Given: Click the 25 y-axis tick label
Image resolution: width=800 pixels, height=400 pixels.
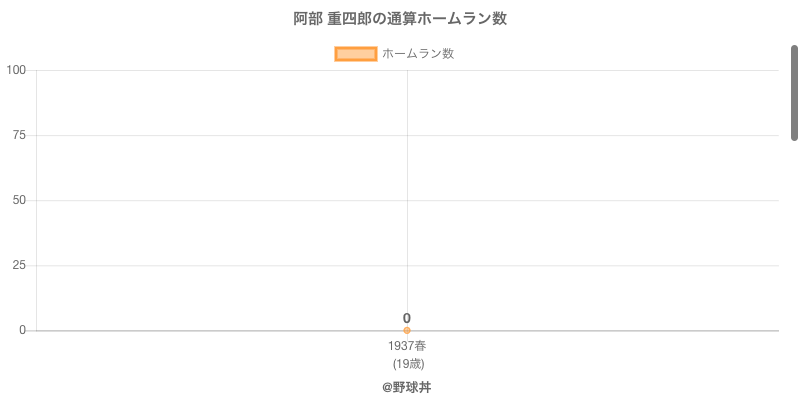Looking at the screenshot, I should click(x=19, y=265).
